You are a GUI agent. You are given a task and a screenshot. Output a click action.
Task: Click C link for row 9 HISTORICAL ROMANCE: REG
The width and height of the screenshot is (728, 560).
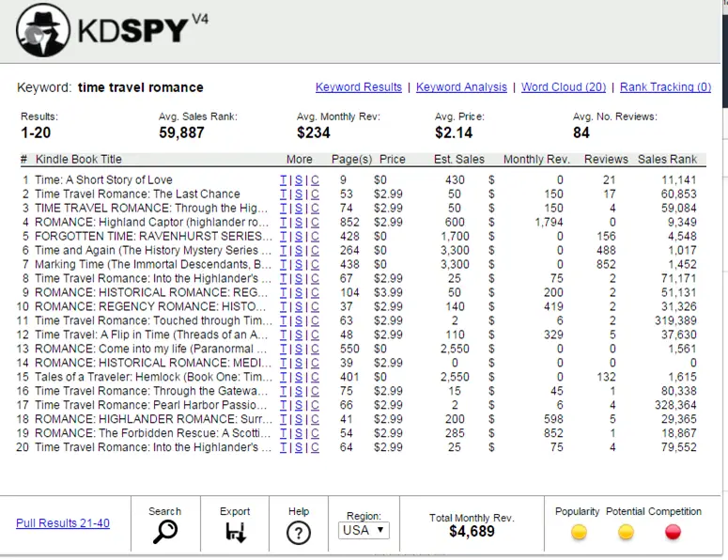tap(315, 292)
